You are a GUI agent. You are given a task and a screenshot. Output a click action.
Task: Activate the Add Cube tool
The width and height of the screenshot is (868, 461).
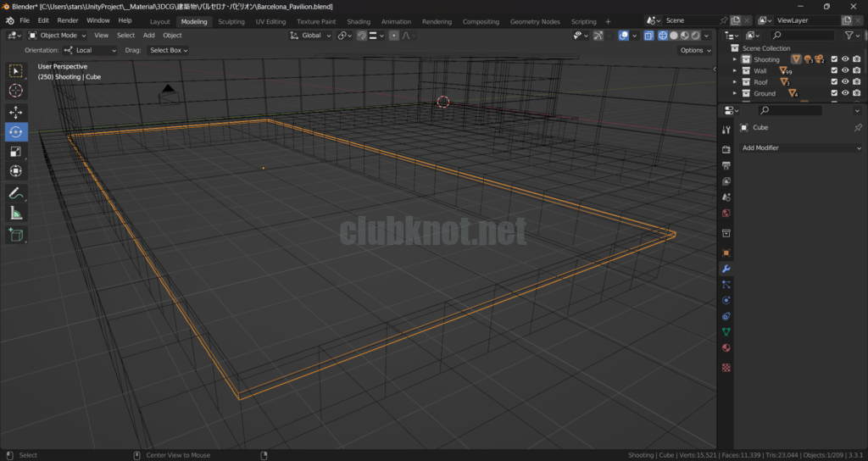point(16,235)
